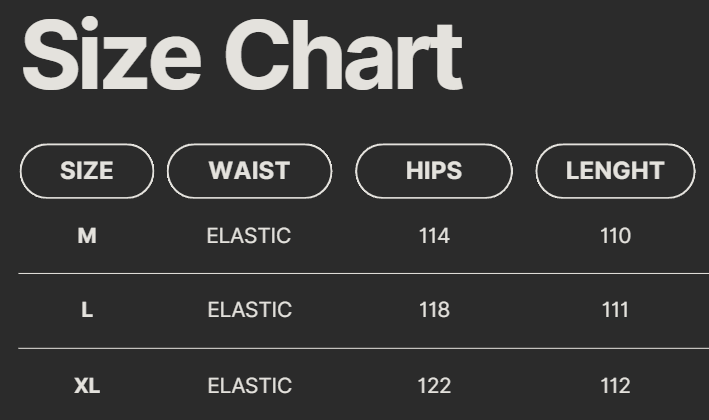The image size is (709, 420).
Task: Click the SIZE header pill
Action: point(87,171)
